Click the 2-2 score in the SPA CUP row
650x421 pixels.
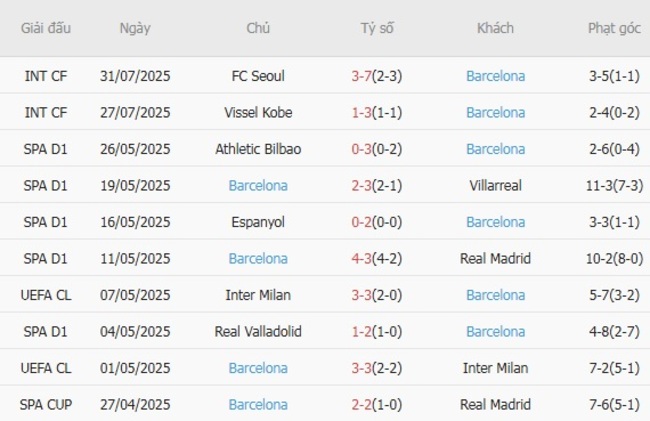pyautogui.click(x=363, y=405)
